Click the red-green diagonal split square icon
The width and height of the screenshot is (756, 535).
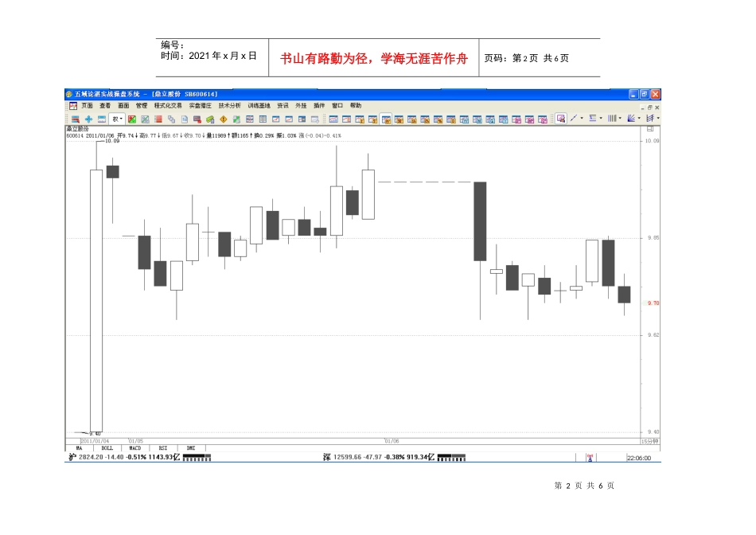[132, 119]
